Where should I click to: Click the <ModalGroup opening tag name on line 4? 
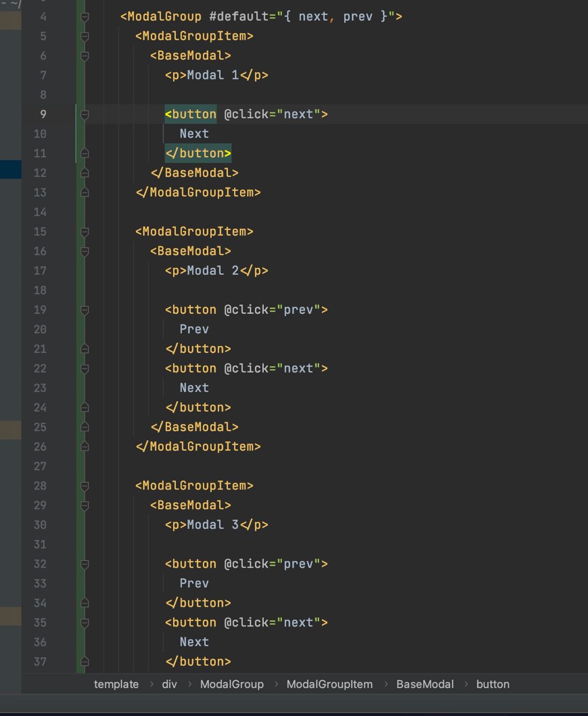click(160, 16)
